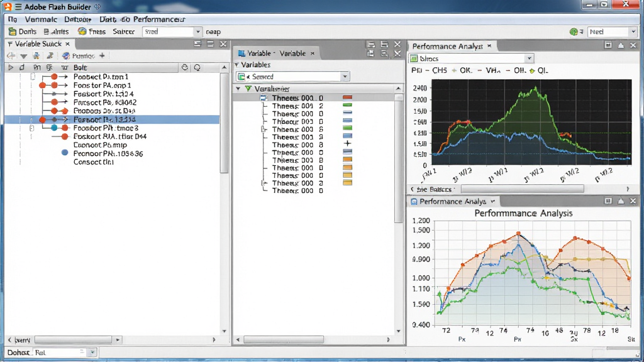Open the Venmalc menu
The image size is (644, 362).
coord(41,19)
